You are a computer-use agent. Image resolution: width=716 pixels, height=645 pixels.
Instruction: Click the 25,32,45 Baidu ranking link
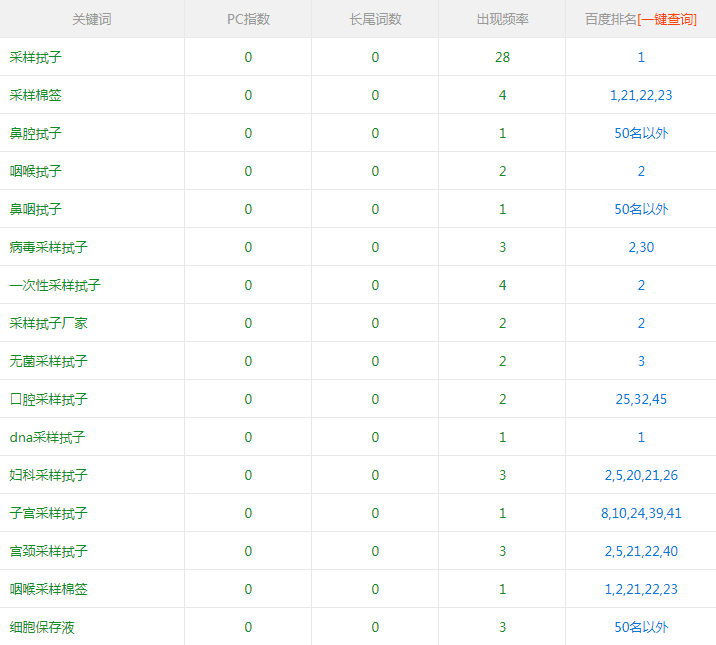(641, 399)
